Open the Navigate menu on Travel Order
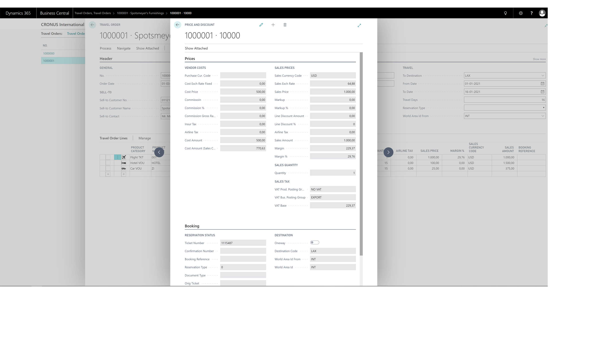606x364 pixels. coord(124,48)
